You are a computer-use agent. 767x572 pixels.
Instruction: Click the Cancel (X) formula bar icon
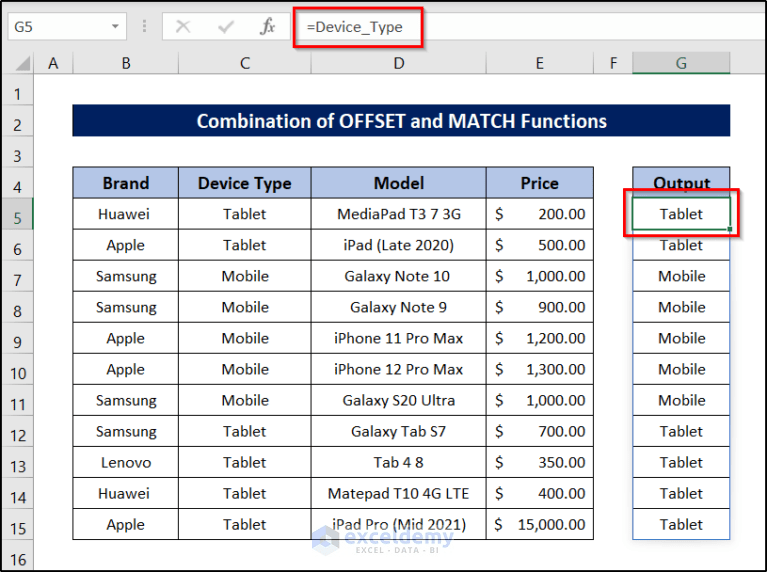183,26
